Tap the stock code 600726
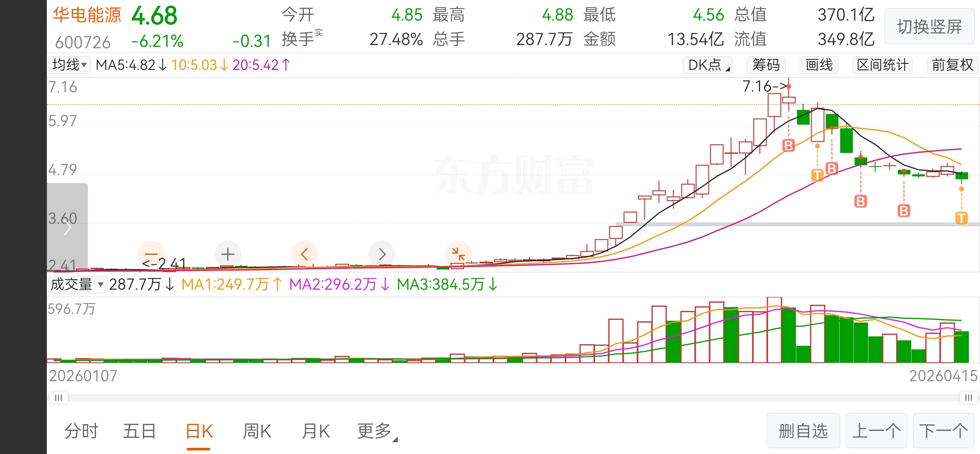This screenshot has height=454, width=980. pyautogui.click(x=83, y=42)
